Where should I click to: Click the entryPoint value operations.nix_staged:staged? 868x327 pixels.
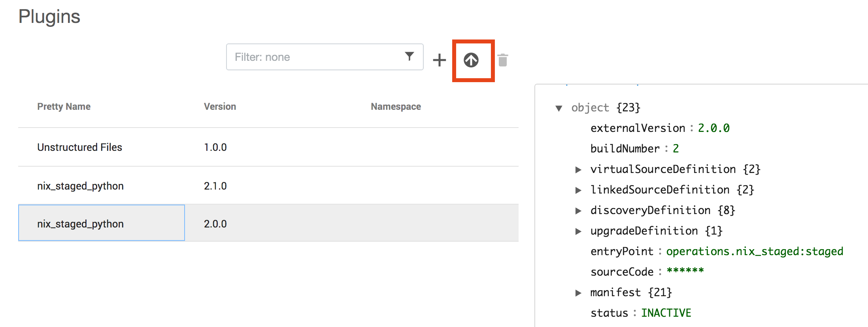(755, 252)
